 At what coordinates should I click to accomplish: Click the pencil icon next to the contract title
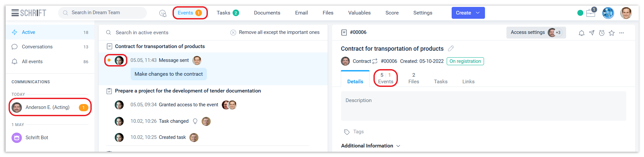pos(451,48)
